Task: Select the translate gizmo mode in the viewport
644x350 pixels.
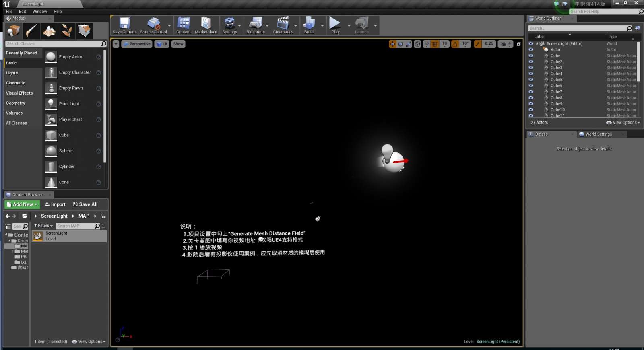Action: pyautogui.click(x=392, y=44)
